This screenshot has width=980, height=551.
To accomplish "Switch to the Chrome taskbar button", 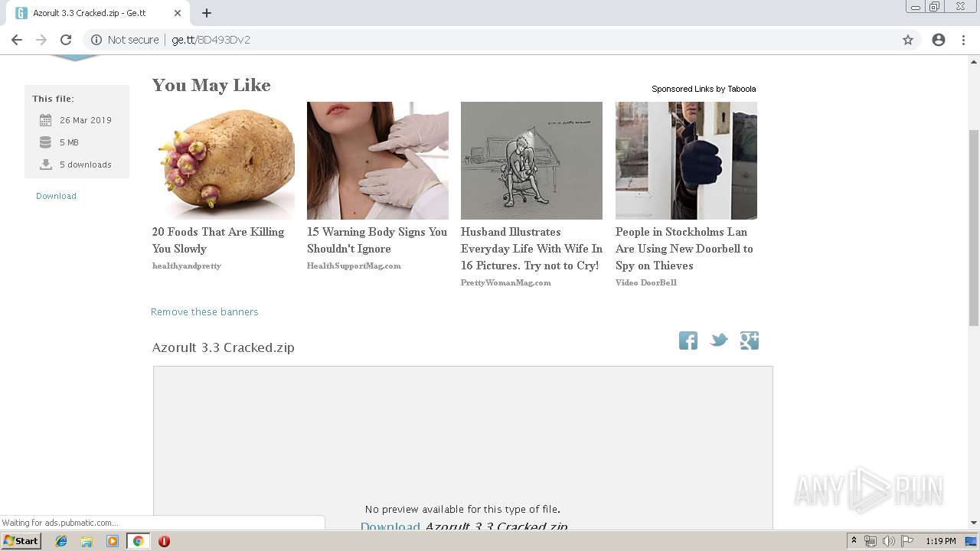I will point(138,541).
